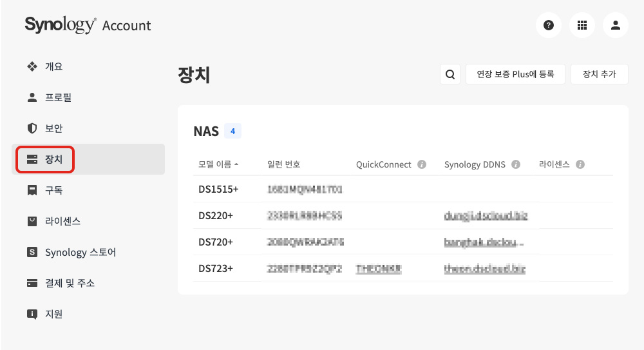Open the DS723+ QuickConnect link
The height and width of the screenshot is (350, 644).
tap(379, 269)
